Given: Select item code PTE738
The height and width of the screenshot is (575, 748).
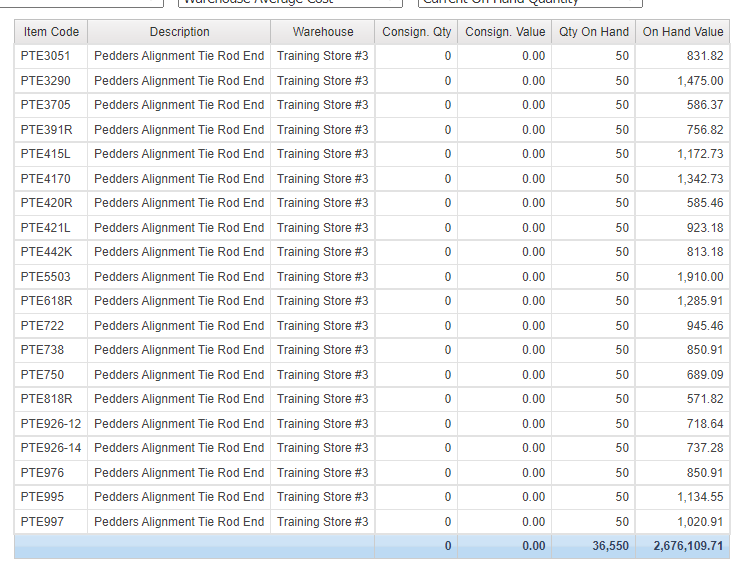Looking at the screenshot, I should click(42, 350).
